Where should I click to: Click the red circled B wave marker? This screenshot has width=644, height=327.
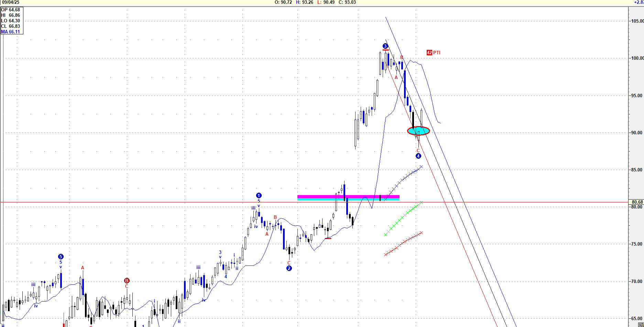[127, 281]
